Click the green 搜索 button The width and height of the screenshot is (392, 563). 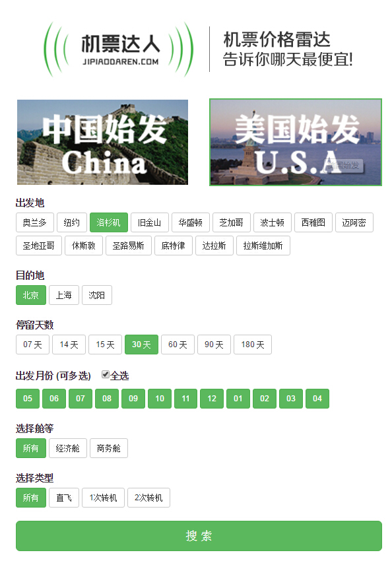pyautogui.click(x=199, y=536)
